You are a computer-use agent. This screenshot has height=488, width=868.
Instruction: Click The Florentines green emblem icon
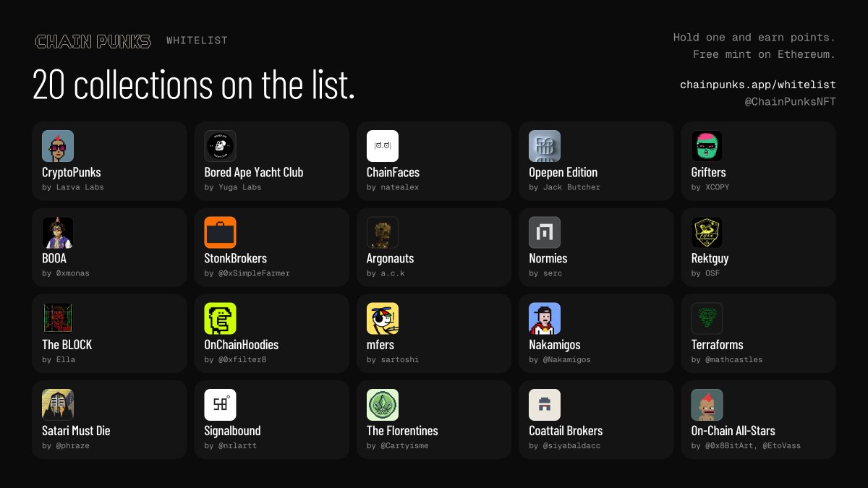tap(383, 405)
